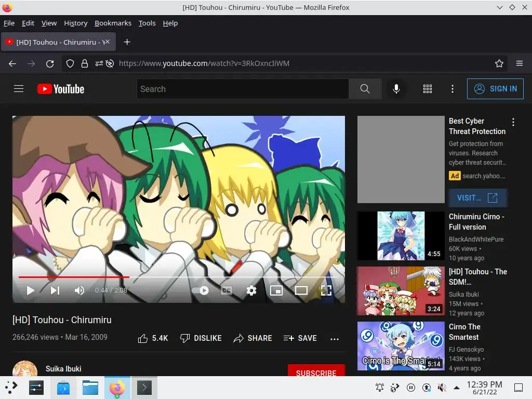Show site security lock information

85,63
